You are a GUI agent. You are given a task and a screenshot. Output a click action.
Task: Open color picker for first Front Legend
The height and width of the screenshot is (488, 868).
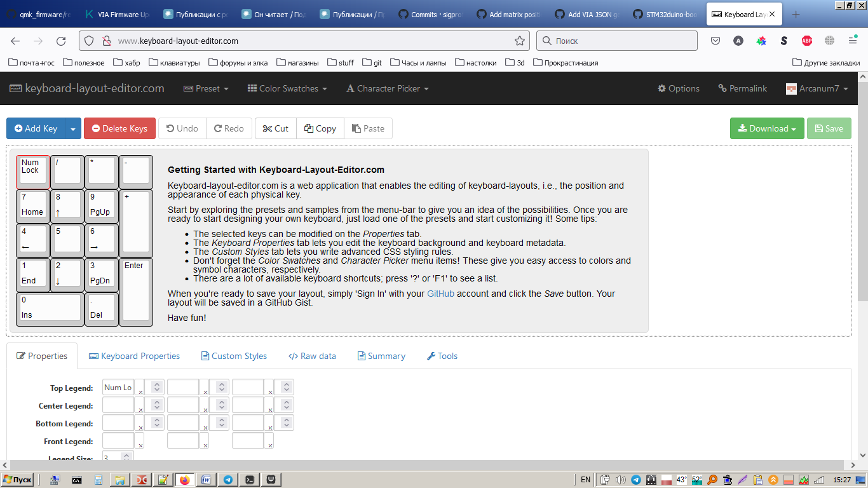[x=140, y=441]
